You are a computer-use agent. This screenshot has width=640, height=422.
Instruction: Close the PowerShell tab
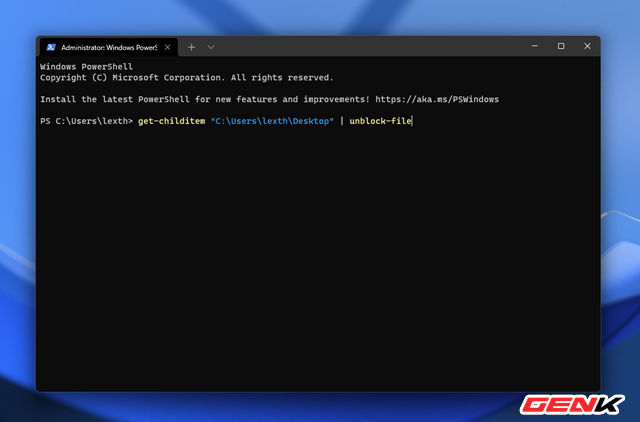tap(167, 47)
